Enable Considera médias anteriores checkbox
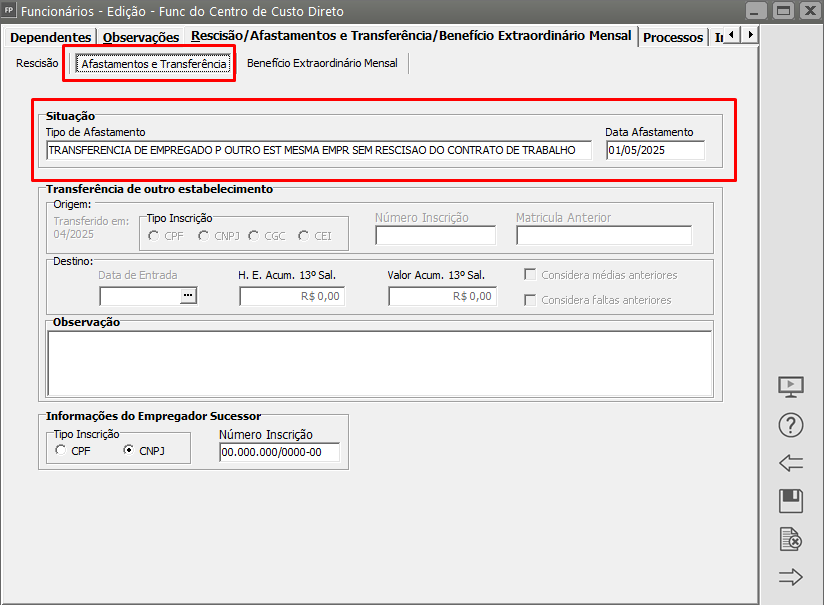This screenshot has width=824, height=605. (531, 275)
